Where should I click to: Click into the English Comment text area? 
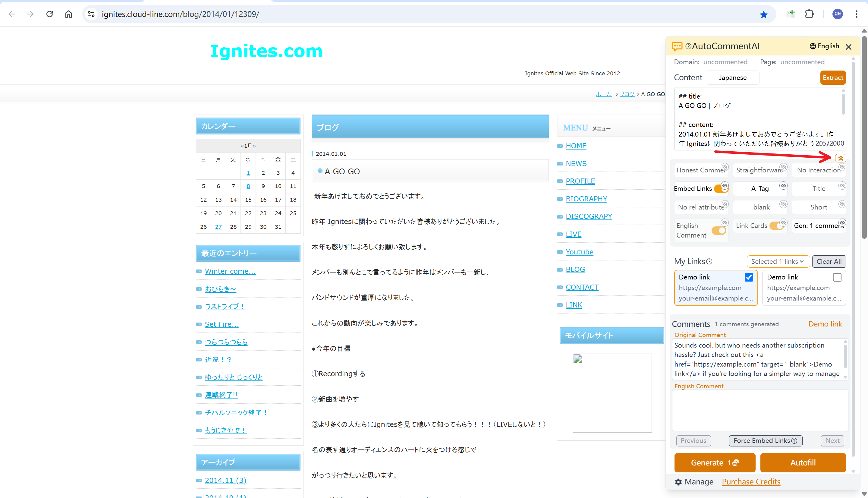(759, 411)
